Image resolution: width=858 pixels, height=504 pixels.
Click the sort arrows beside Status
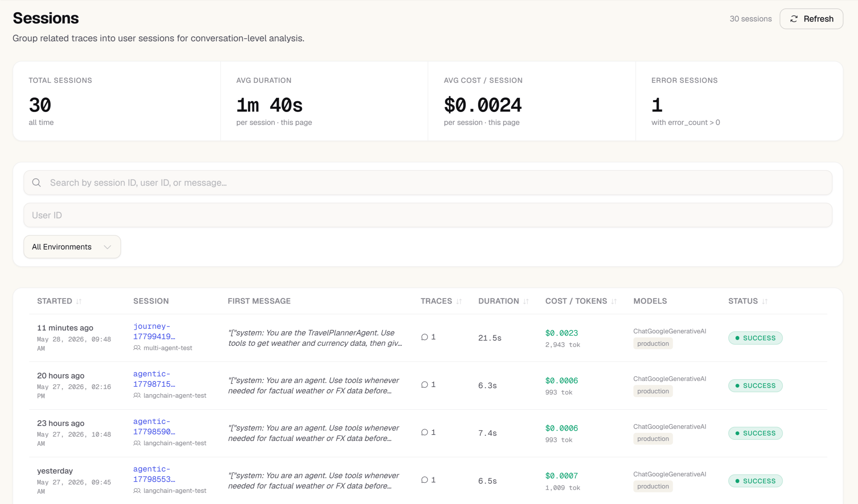point(765,301)
